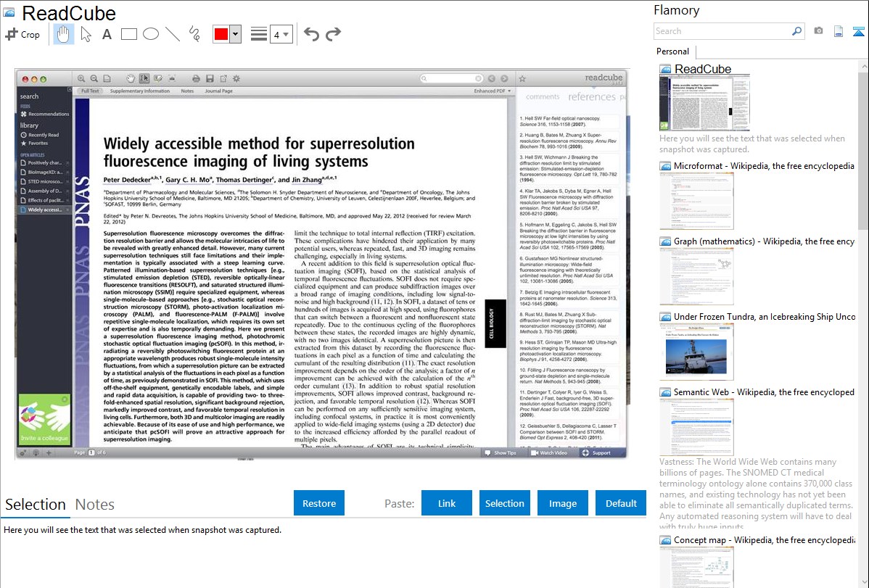Click the comments tab in ReadCube panel
The width and height of the screenshot is (869, 588).
pyautogui.click(x=543, y=96)
